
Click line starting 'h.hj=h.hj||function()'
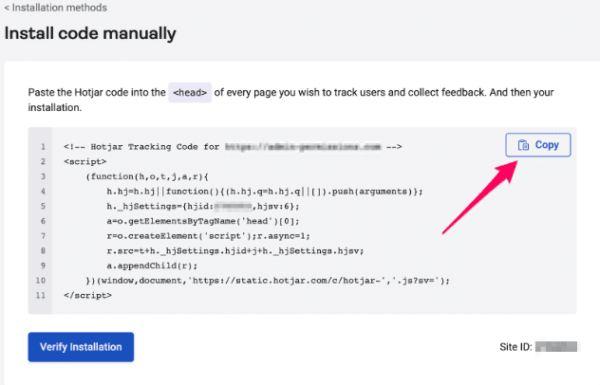click(265, 191)
